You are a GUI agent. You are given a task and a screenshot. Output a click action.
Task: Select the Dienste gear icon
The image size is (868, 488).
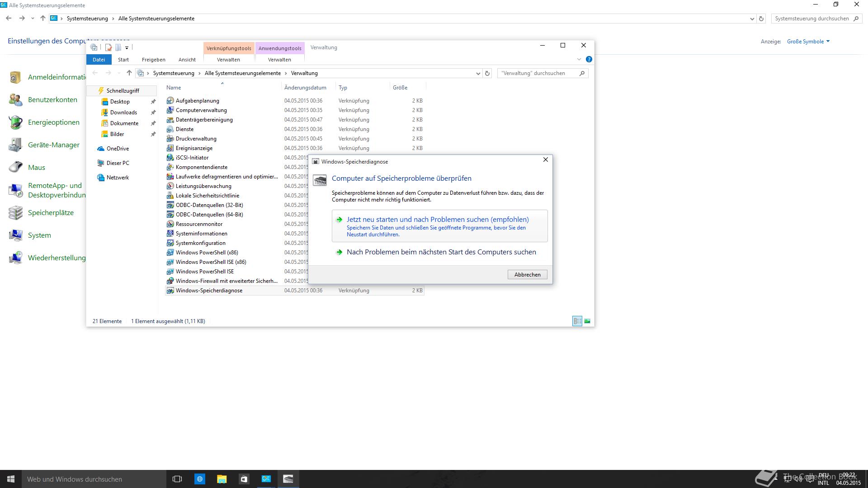click(x=170, y=129)
